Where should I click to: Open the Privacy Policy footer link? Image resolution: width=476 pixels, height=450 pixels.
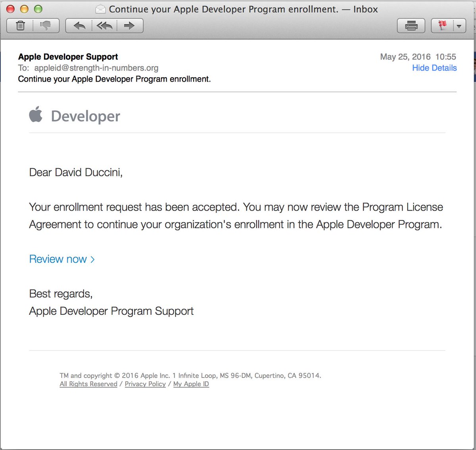(x=145, y=384)
